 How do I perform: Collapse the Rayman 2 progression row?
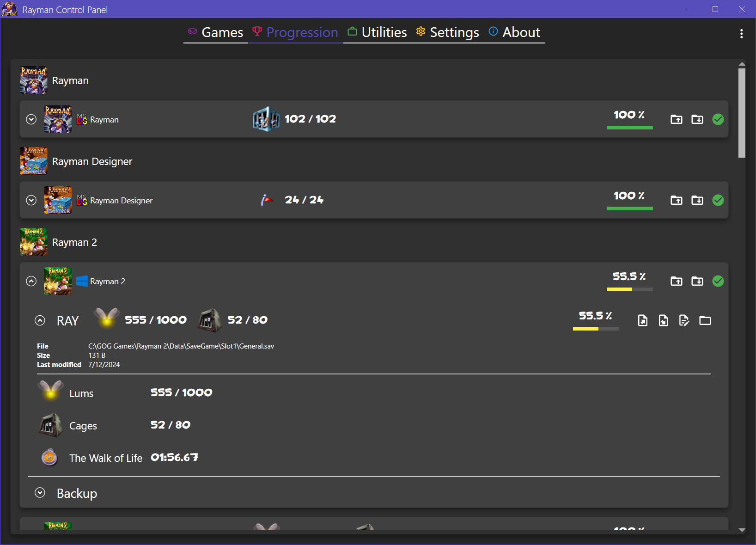[x=31, y=281]
